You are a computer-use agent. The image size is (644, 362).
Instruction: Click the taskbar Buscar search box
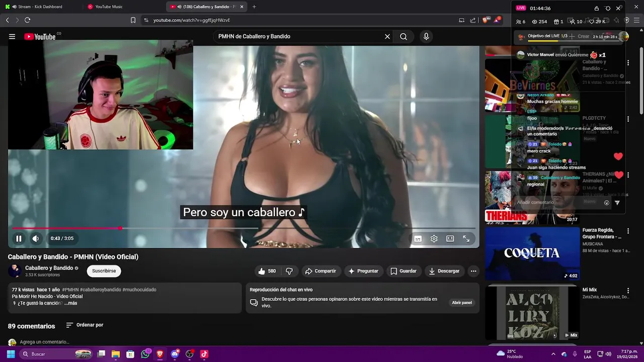56,354
